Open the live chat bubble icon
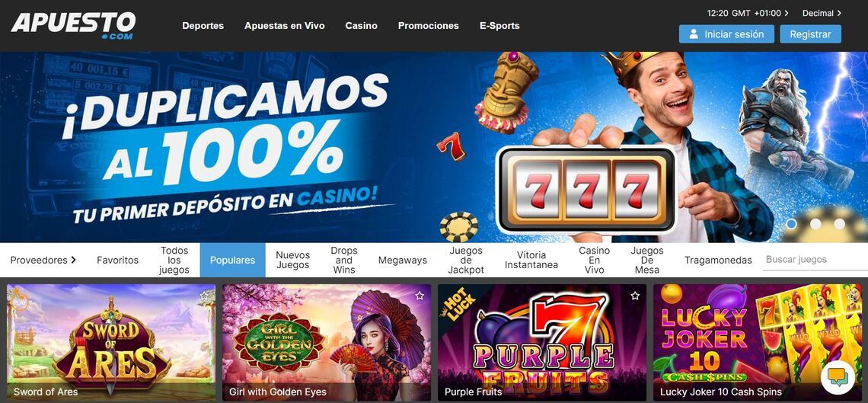 click(x=838, y=378)
